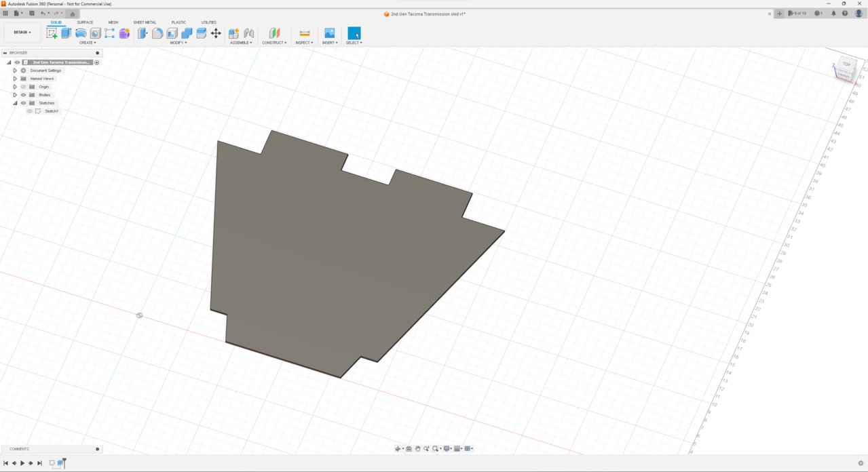The width and height of the screenshot is (868, 472).
Task: Select the Offset Face tool
Action: (x=201, y=33)
